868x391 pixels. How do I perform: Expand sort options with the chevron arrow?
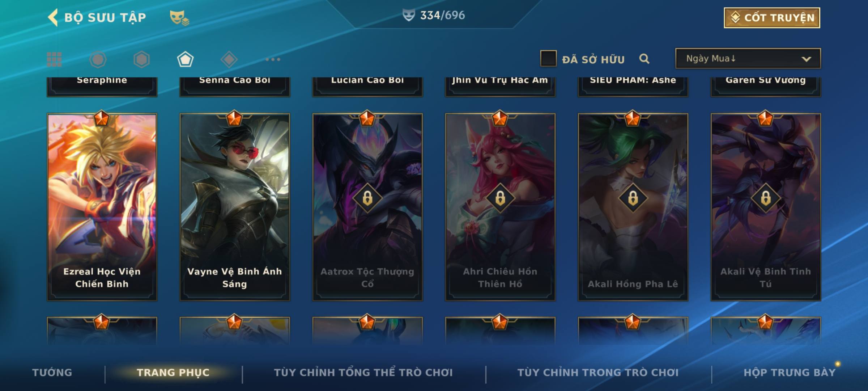tap(806, 59)
